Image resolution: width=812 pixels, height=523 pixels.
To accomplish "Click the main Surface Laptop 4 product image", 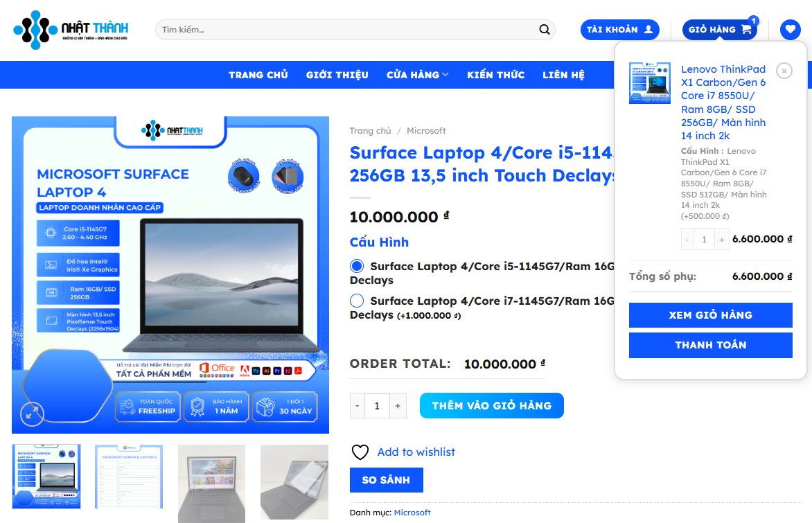I will (170, 275).
